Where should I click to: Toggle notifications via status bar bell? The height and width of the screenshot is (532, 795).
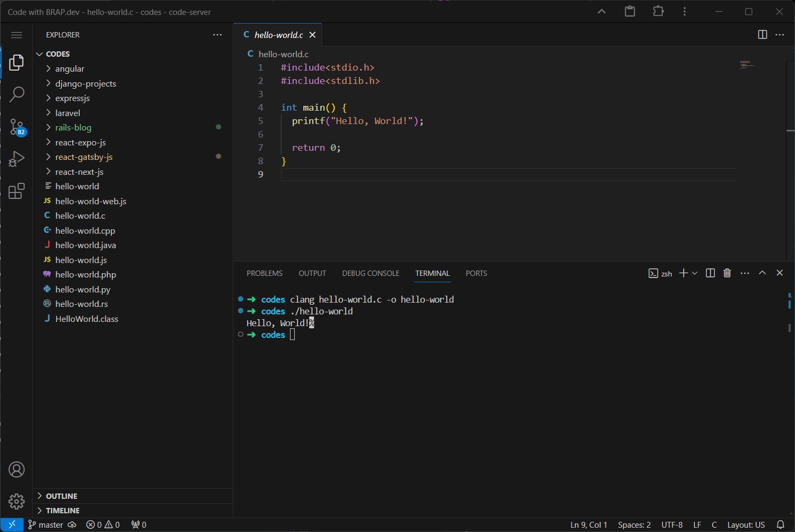click(780, 525)
